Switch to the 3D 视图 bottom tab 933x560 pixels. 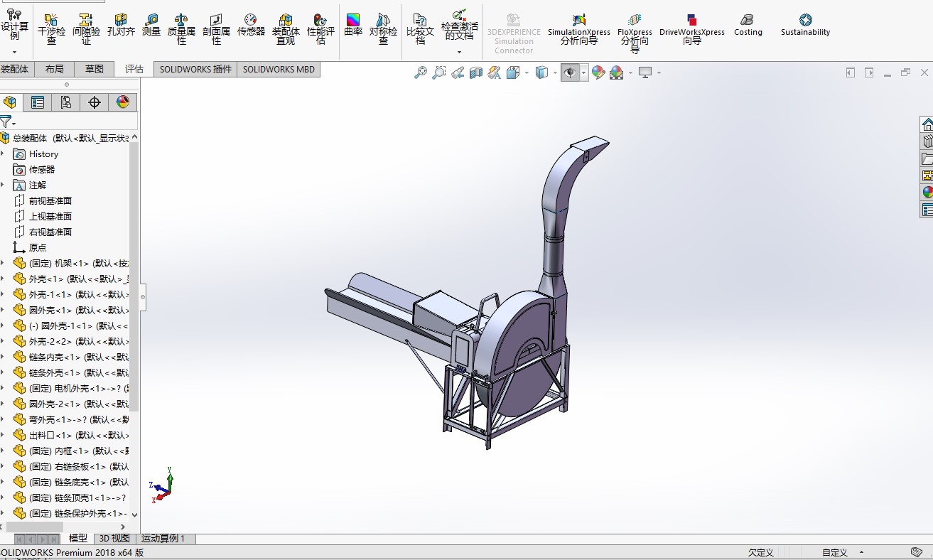click(114, 539)
